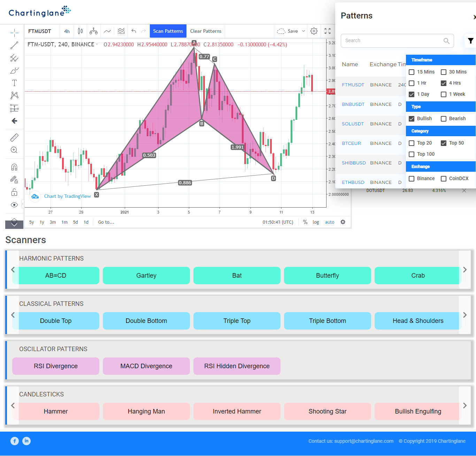Click the filter funnel icon

coord(471,41)
